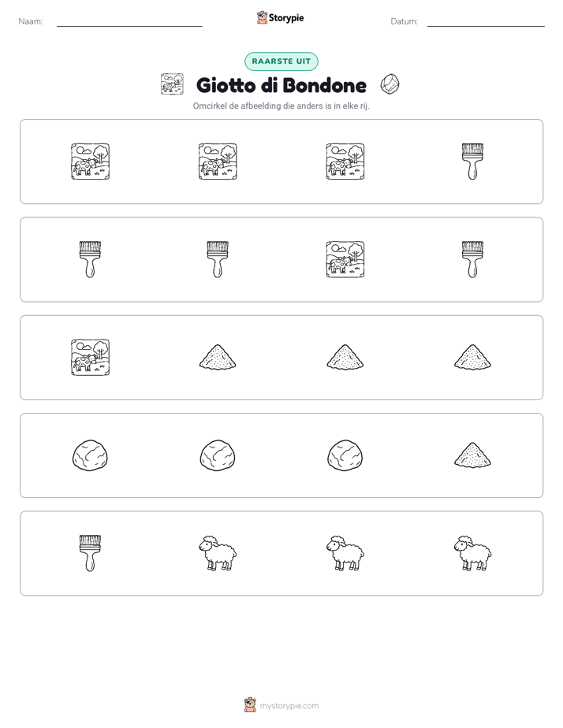This screenshot has height=728, width=563.
Task: Click the last paintbrush in the second row
Action: click(x=472, y=259)
